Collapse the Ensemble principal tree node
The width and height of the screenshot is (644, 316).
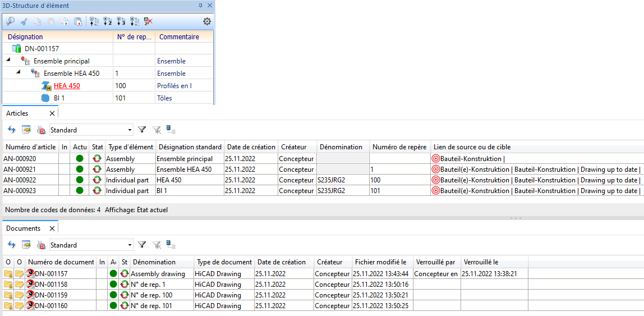click(8, 61)
